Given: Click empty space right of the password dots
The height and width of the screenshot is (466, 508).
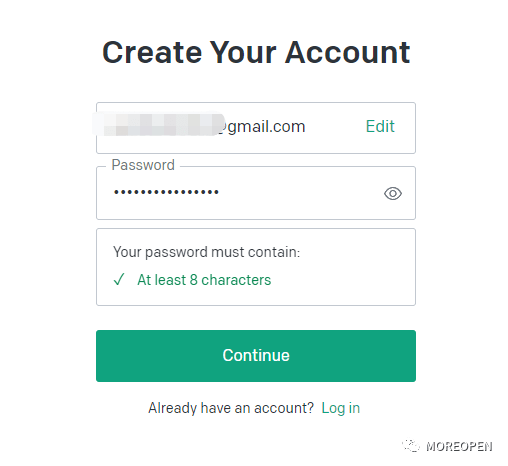Looking at the screenshot, I should [300, 193].
